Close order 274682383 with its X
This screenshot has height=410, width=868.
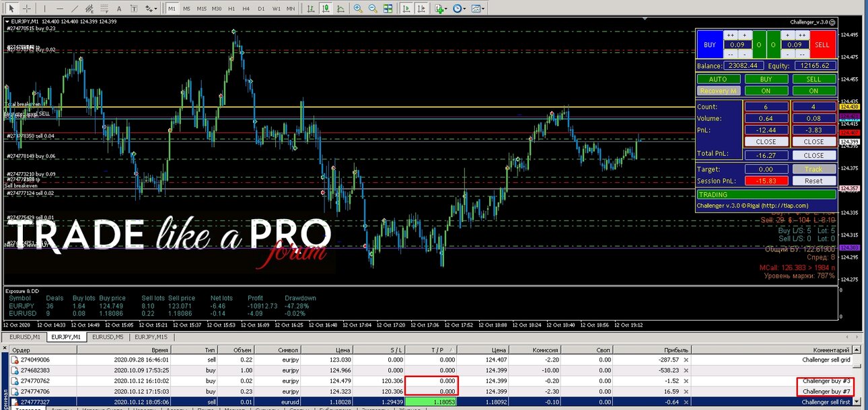(686, 370)
